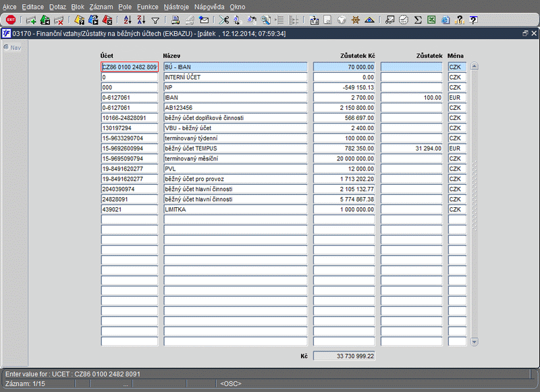Click the name cell 'PVL'
This screenshot has width=540, height=392.
tap(235, 169)
